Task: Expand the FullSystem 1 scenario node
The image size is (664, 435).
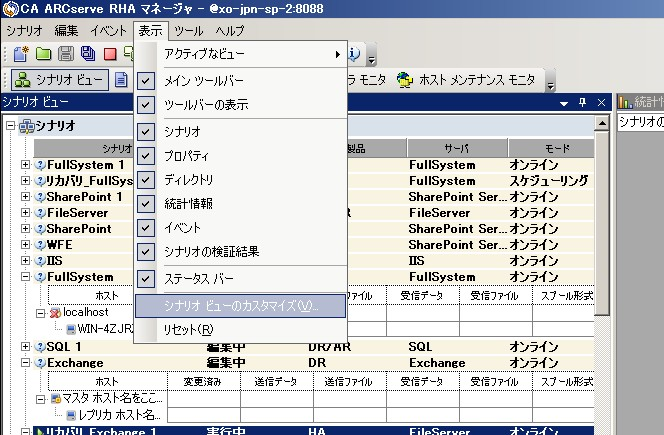Action: (x=25, y=165)
